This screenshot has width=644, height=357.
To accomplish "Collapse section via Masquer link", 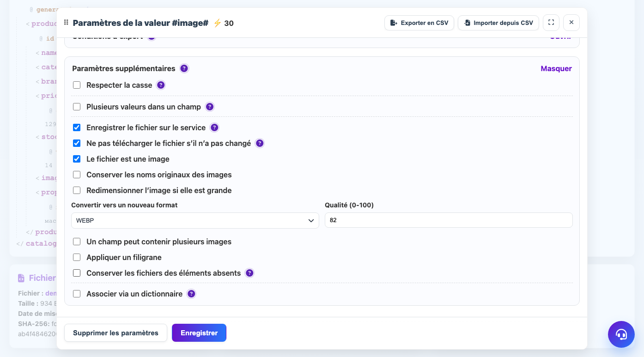I will pos(556,68).
